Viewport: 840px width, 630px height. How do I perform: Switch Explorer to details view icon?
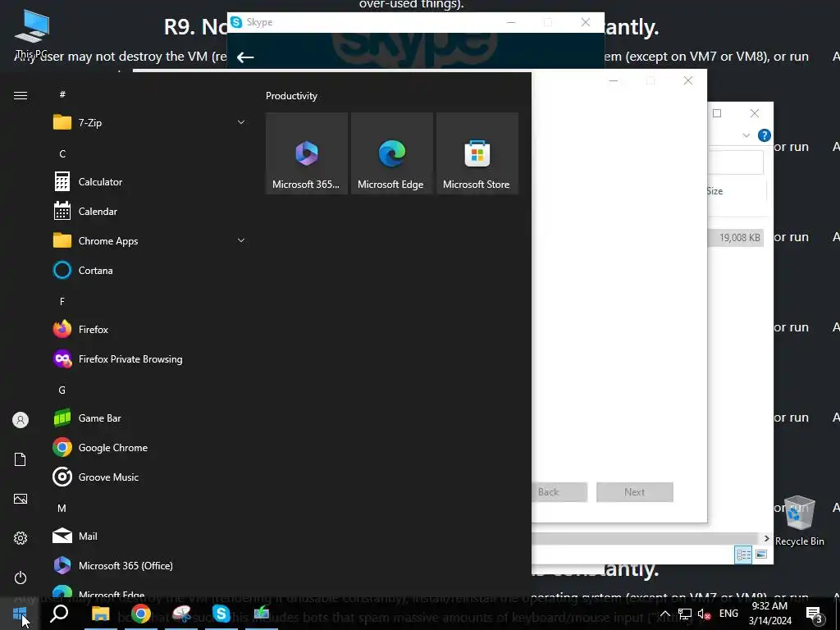pyautogui.click(x=743, y=555)
